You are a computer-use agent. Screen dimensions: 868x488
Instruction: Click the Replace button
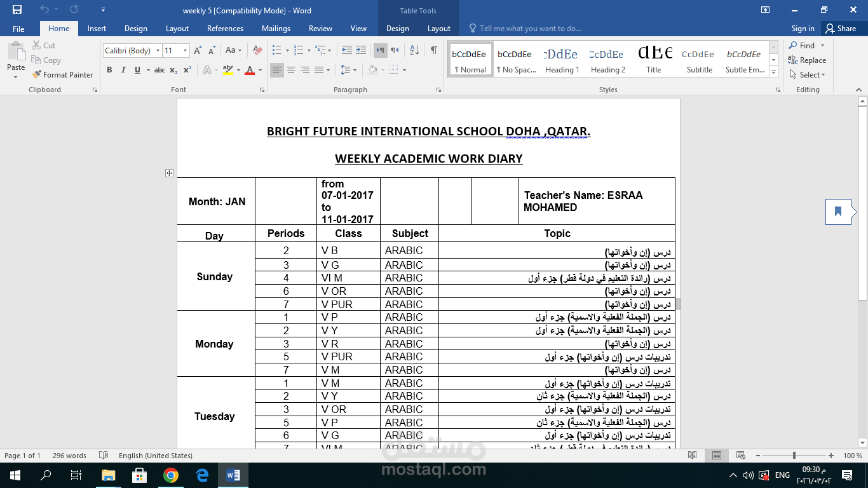point(807,60)
